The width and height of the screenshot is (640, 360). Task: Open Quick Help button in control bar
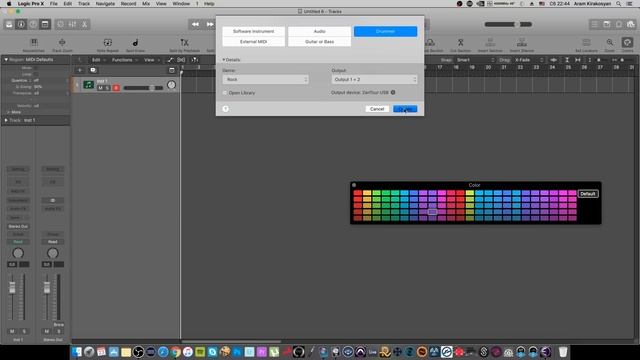coord(33,24)
